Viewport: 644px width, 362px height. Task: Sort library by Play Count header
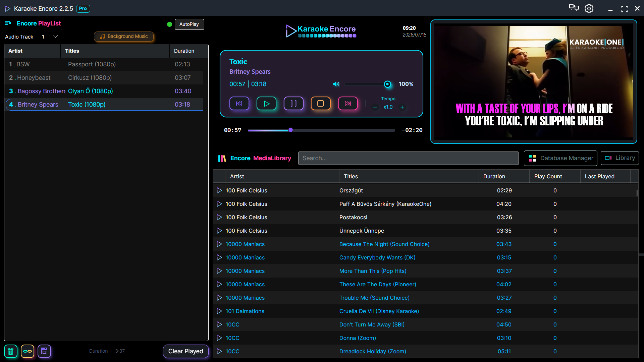[x=555, y=176]
